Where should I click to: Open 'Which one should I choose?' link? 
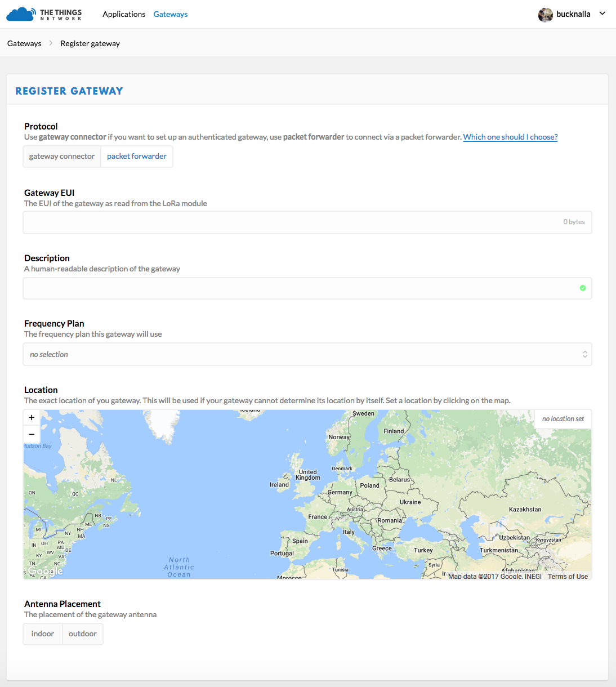(510, 137)
